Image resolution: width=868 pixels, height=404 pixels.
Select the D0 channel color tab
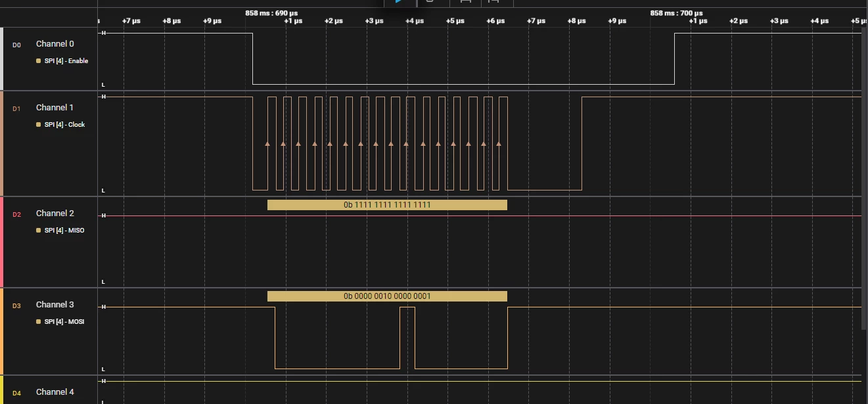[1, 58]
